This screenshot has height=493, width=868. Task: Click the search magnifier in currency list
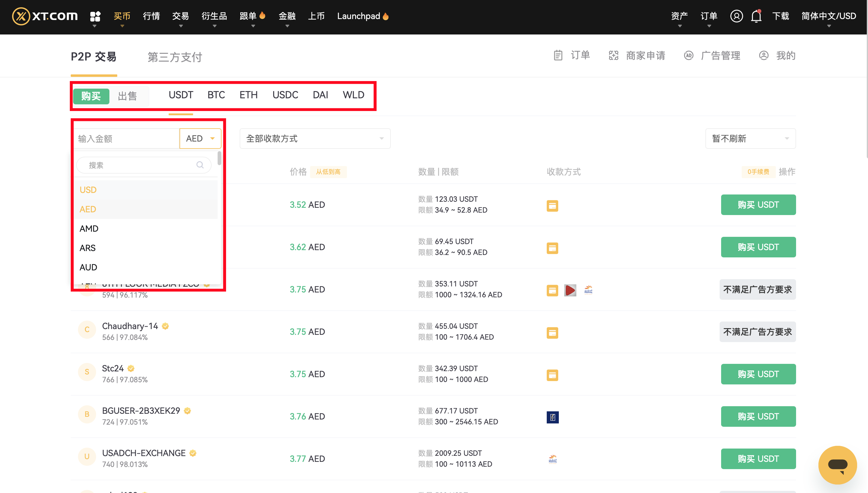coord(200,165)
